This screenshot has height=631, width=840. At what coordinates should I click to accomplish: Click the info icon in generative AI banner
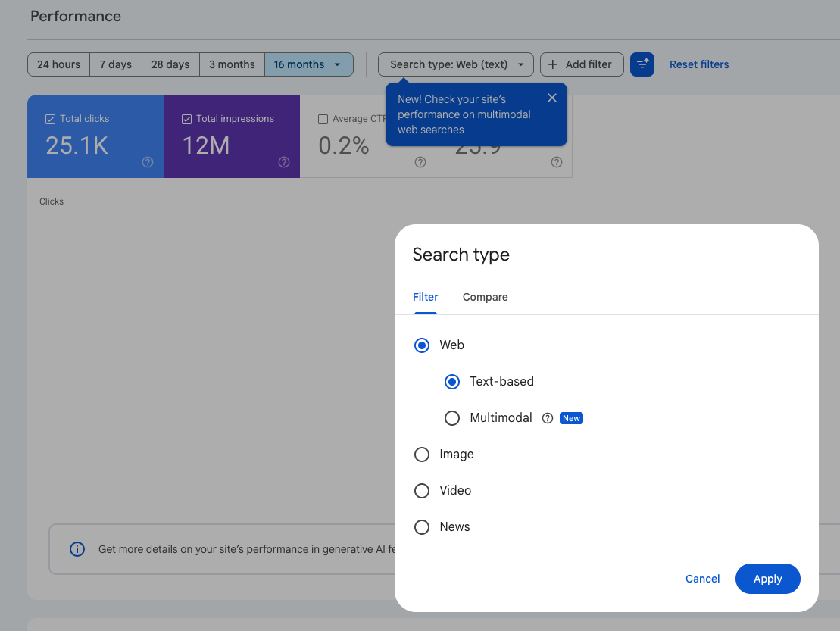tap(77, 549)
